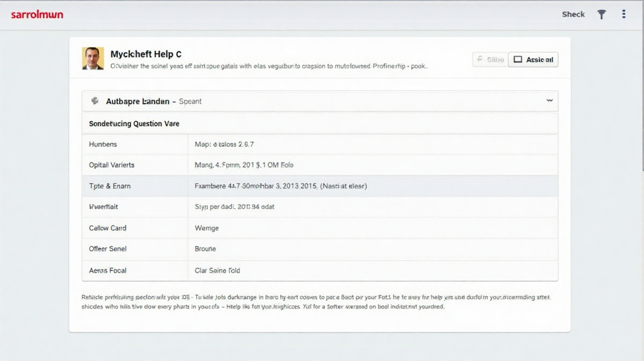644x361 pixels.
Task: Expand the Autbapre Landen chevron
Action: tap(549, 100)
